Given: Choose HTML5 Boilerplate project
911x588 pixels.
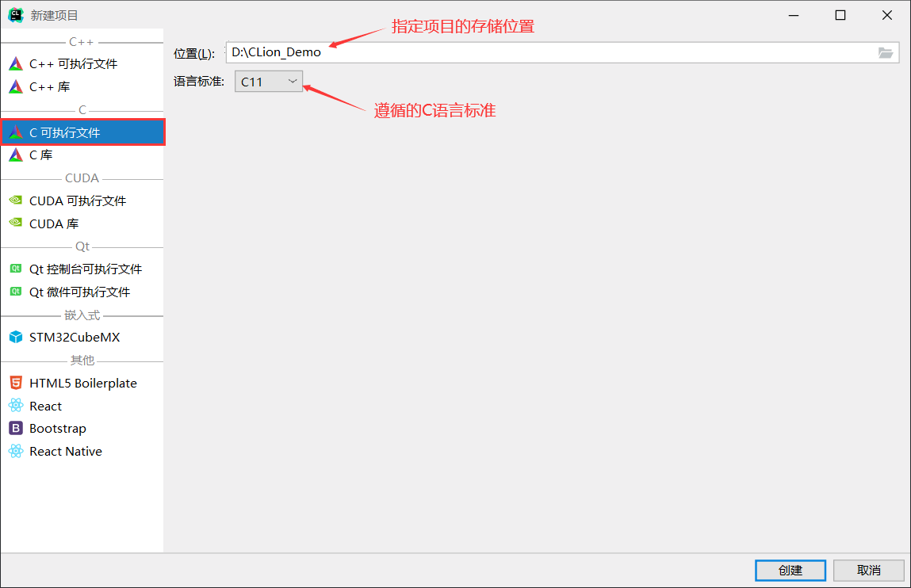Looking at the screenshot, I should coord(82,383).
